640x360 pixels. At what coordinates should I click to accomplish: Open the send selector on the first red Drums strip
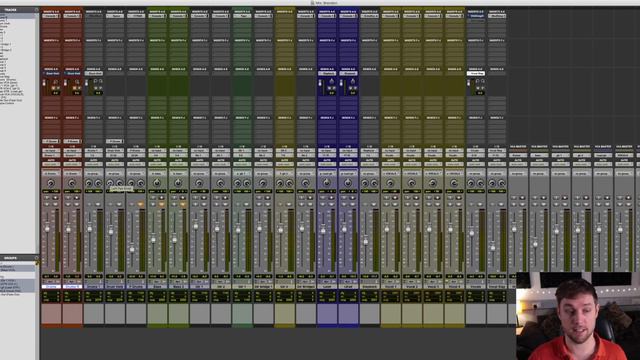tap(51, 73)
